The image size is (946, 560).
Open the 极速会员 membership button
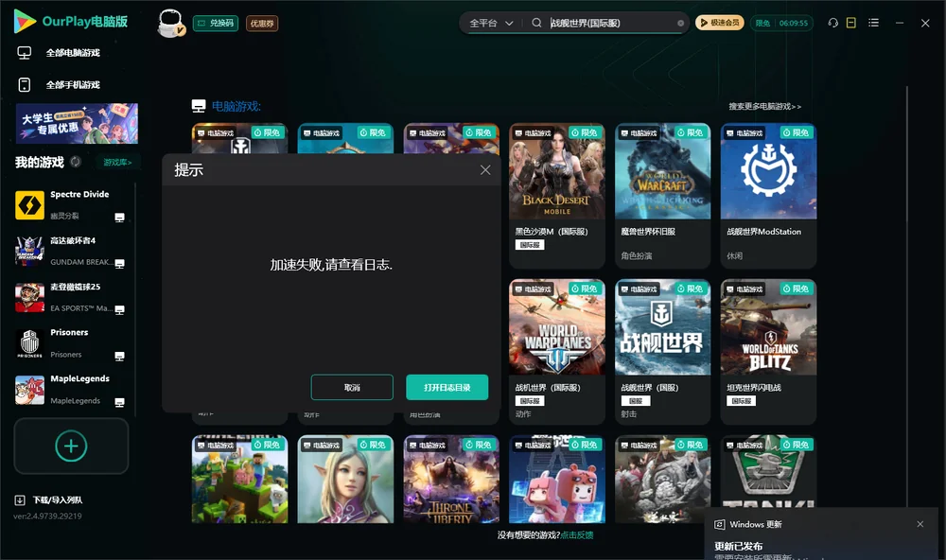pyautogui.click(x=719, y=23)
